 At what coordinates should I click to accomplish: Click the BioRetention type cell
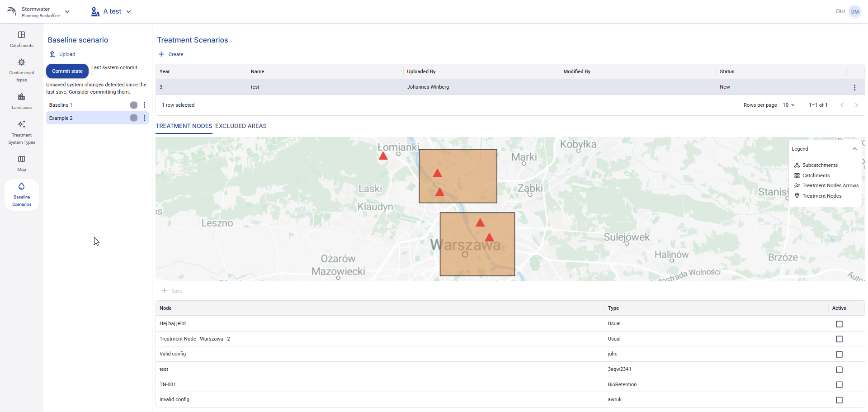point(622,384)
